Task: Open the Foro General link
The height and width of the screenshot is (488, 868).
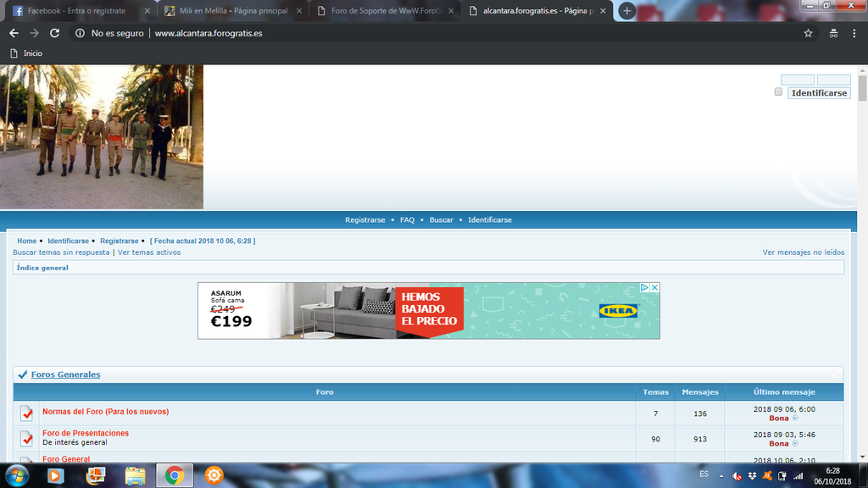Action: click(x=66, y=459)
